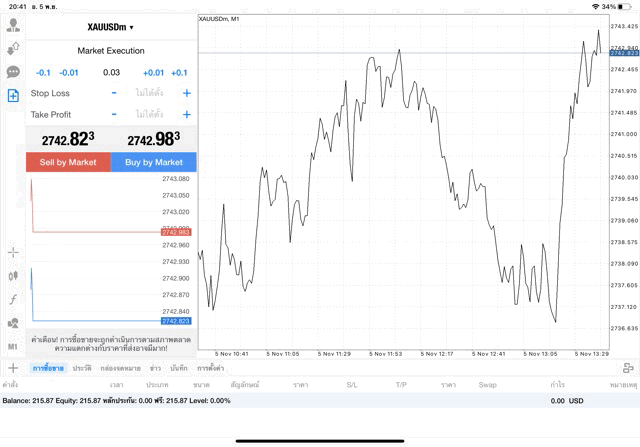Click the chart layout icon at bottom right
Screen dimensions: 640x447
[x=627, y=368]
